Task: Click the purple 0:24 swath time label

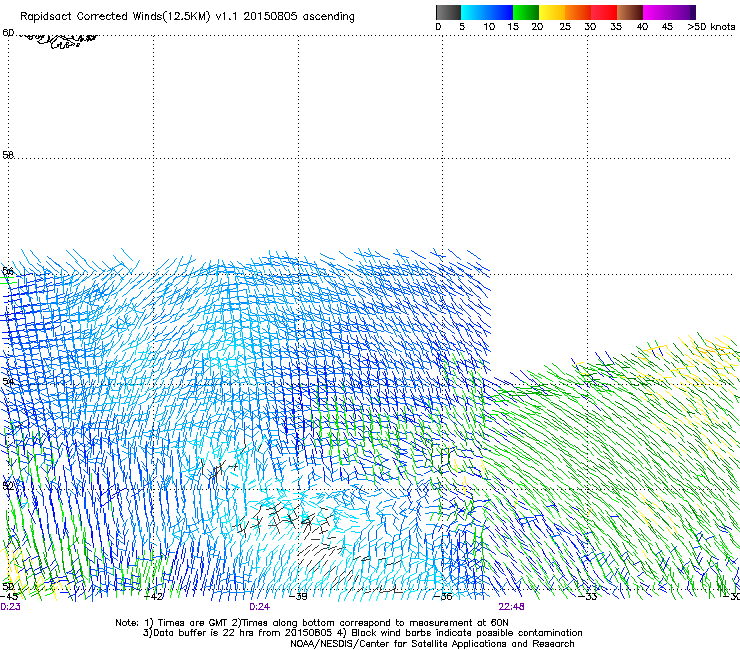Action: tap(260, 607)
